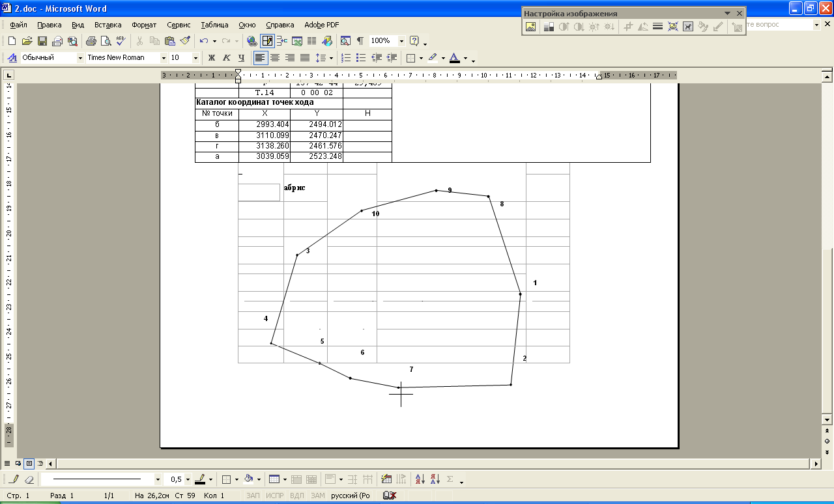Open the Вставка menu

[x=108, y=25]
